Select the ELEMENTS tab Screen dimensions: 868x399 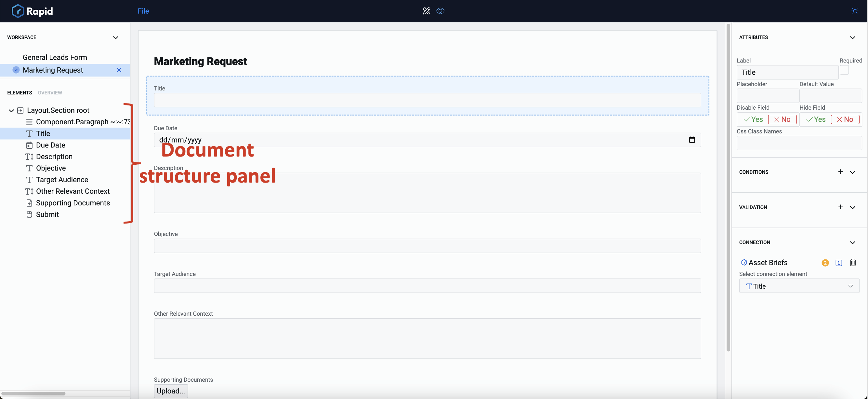click(x=20, y=92)
